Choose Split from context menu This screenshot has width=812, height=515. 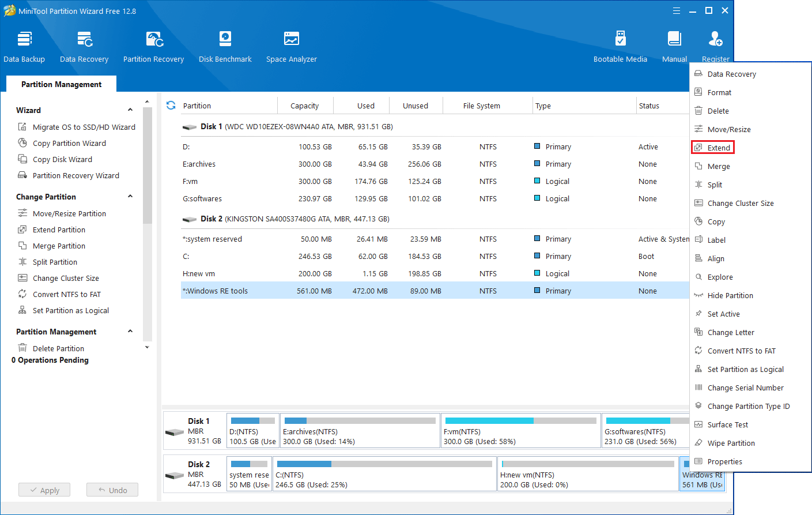click(750, 185)
